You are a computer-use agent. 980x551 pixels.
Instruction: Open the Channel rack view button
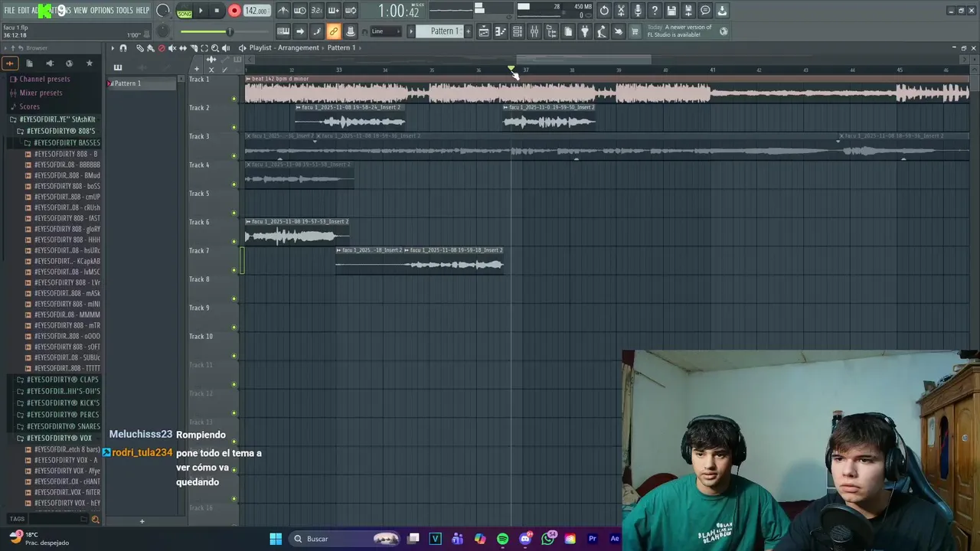[518, 31]
